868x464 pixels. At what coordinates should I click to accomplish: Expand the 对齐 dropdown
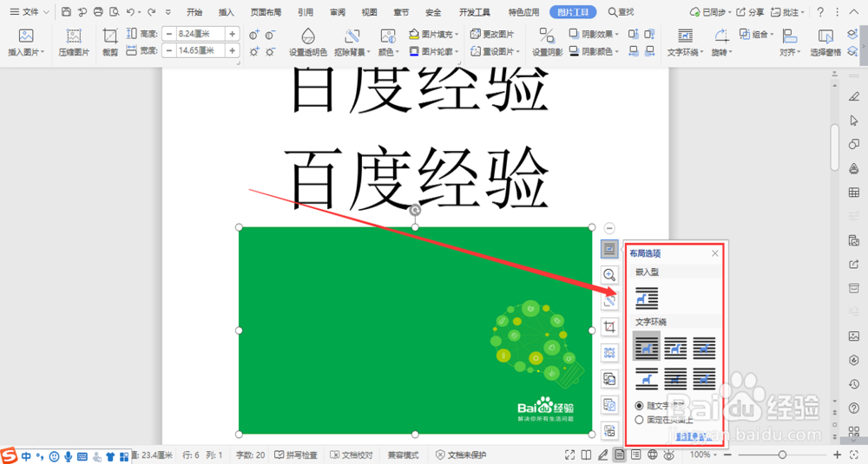(790, 42)
